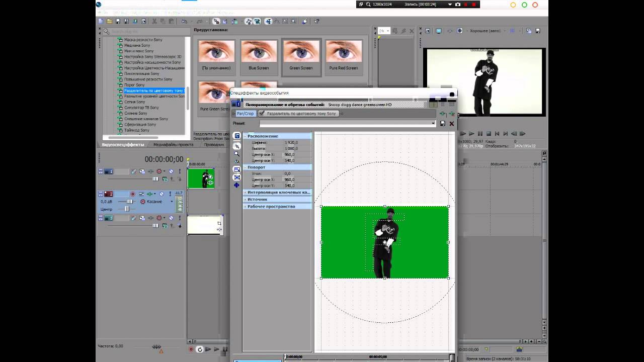Open screen recorder options dropdown arrow
Image resolution: width=644 pixels, height=362 pixels.
(x=450, y=5)
